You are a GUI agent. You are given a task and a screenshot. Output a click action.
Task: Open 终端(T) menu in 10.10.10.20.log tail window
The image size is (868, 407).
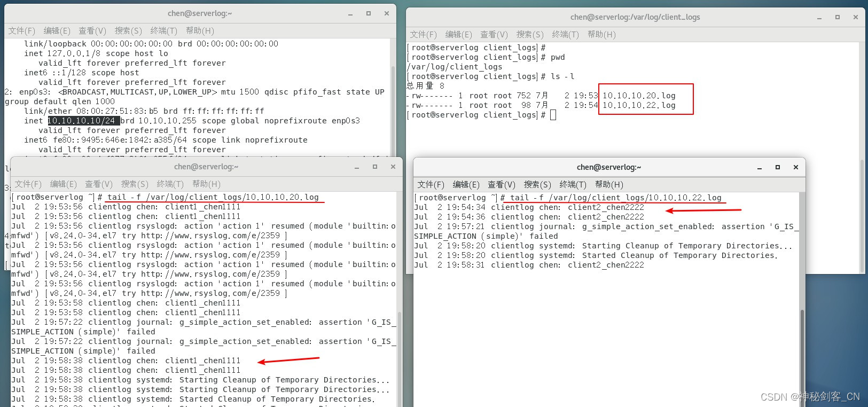170,184
